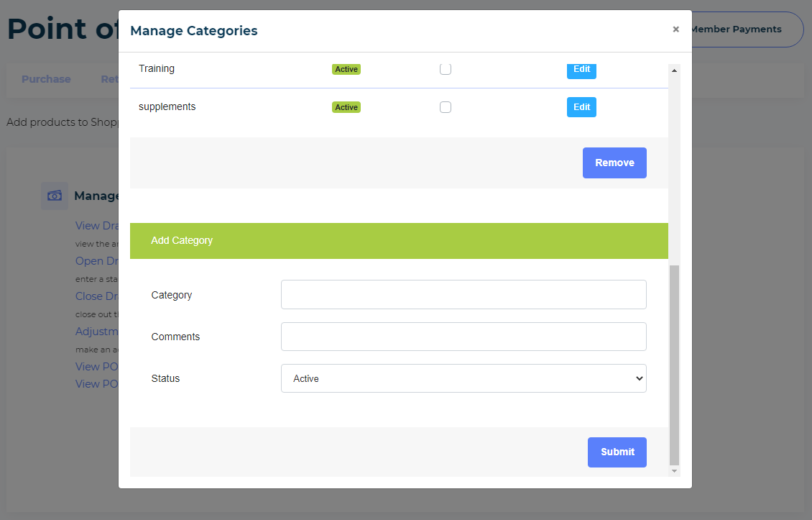The width and height of the screenshot is (812, 520).
Task: Open Member Payments button in background
Action: coord(747,29)
